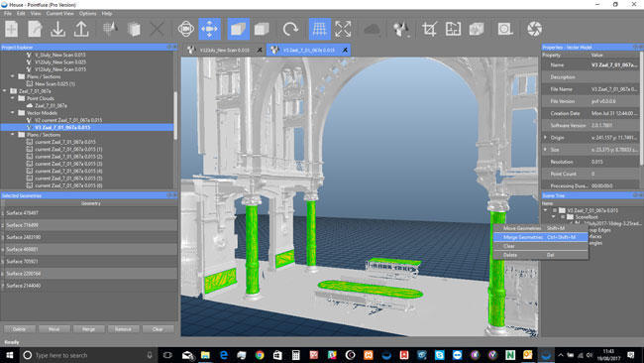Click the Delete button under Selected Geometries
Image resolution: width=644 pixels, height=363 pixels.
coord(19,329)
